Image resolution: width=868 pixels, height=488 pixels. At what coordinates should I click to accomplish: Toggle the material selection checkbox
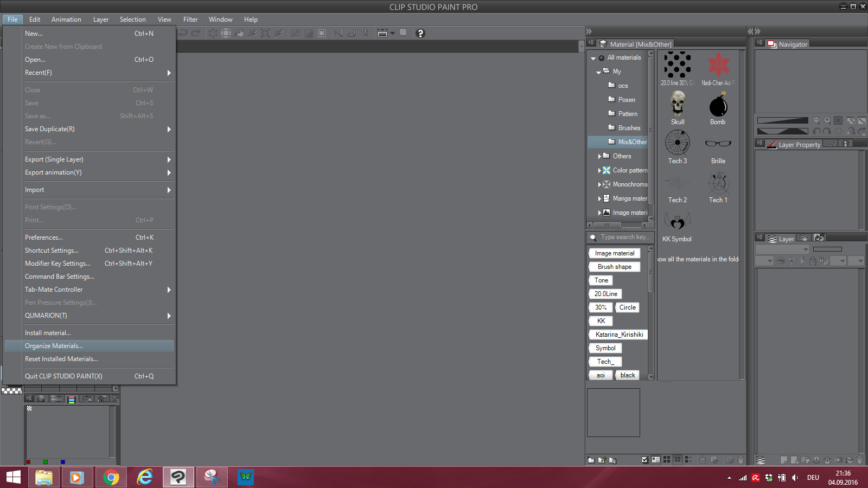pyautogui.click(x=644, y=459)
